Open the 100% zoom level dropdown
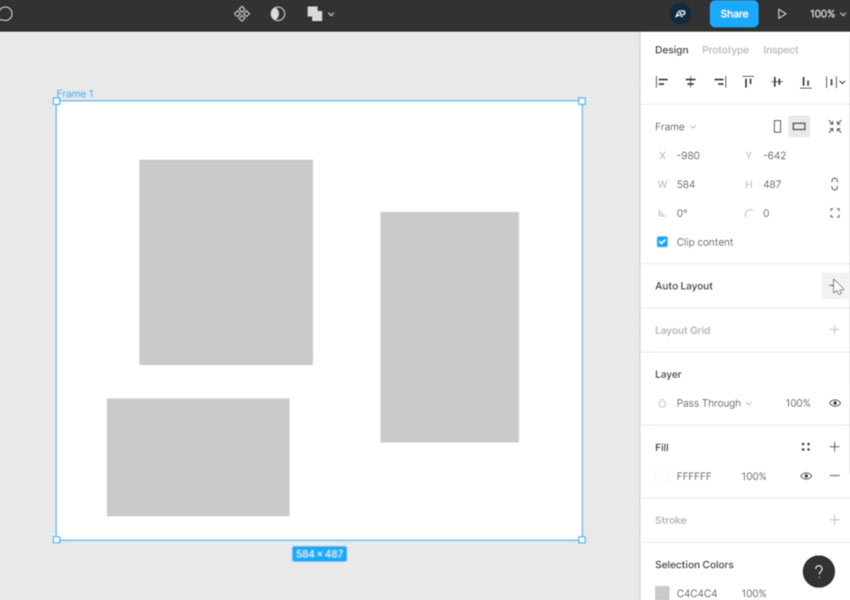Viewport: 850px width, 600px height. pos(828,14)
